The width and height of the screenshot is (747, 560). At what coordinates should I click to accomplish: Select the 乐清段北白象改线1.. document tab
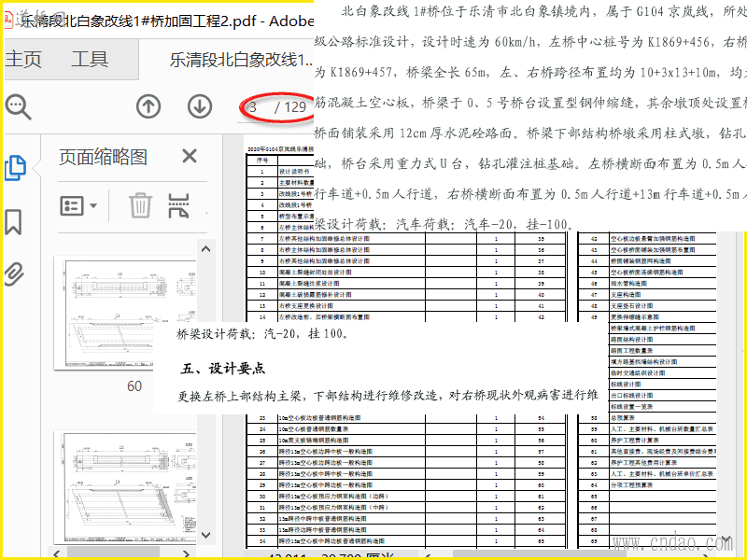point(241,60)
